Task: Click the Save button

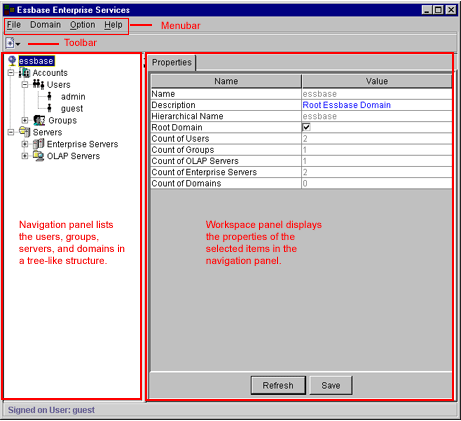Action: pyautogui.click(x=331, y=385)
